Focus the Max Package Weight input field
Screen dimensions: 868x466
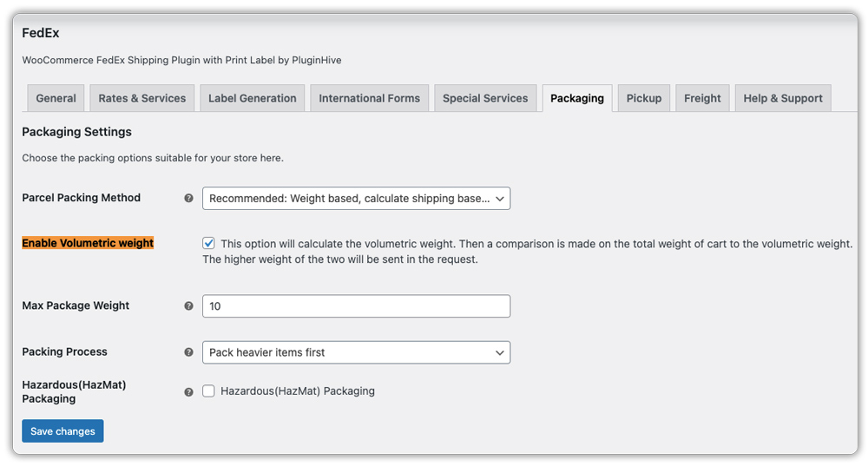click(357, 306)
